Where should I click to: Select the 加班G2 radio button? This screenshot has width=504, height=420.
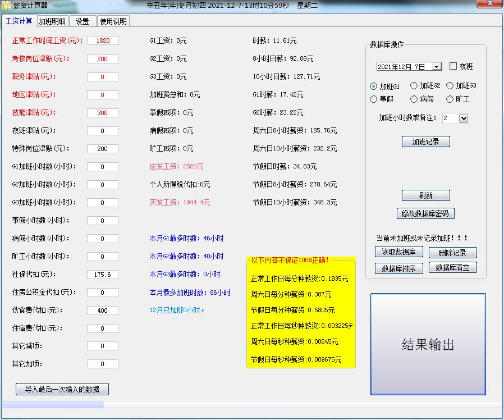click(x=414, y=85)
